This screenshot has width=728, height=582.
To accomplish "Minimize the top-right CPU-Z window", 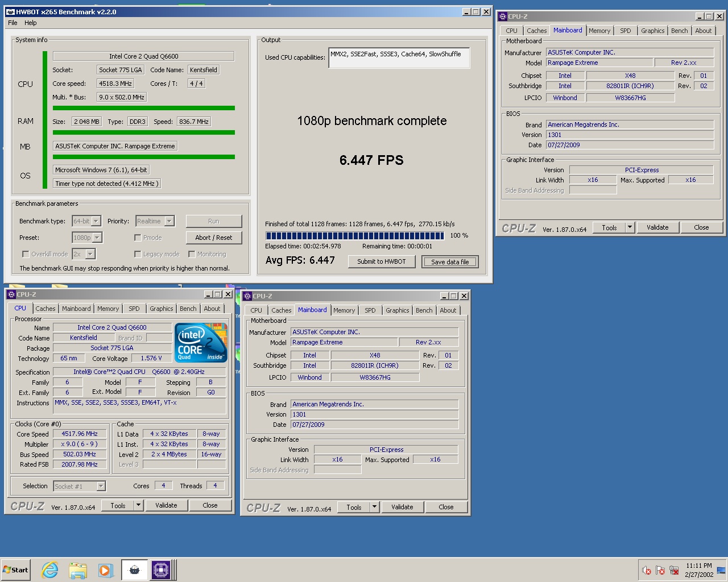I will tap(699, 16).
